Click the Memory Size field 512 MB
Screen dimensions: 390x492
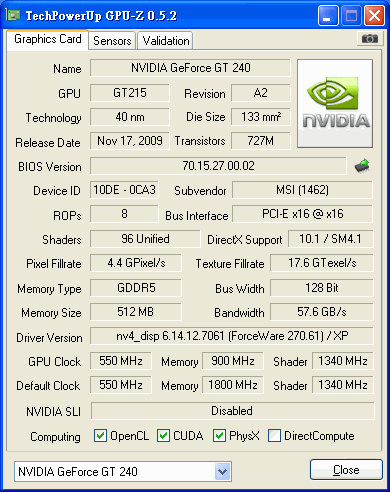coord(136,312)
